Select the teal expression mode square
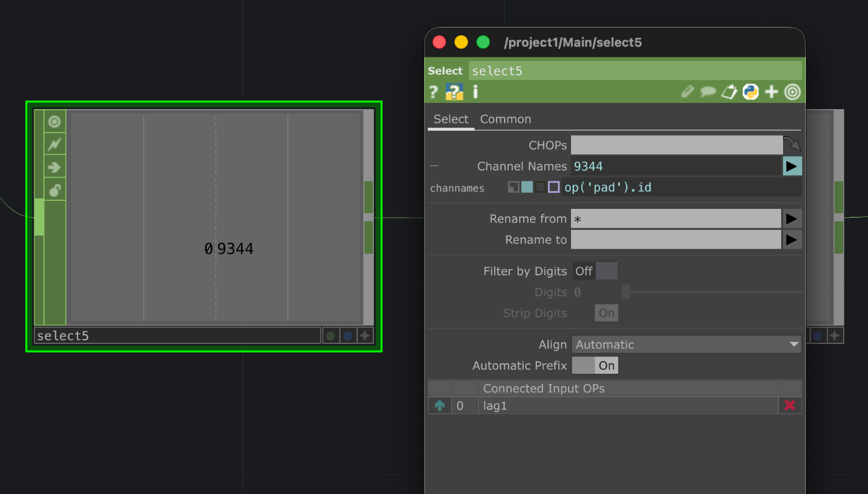 pos(527,187)
